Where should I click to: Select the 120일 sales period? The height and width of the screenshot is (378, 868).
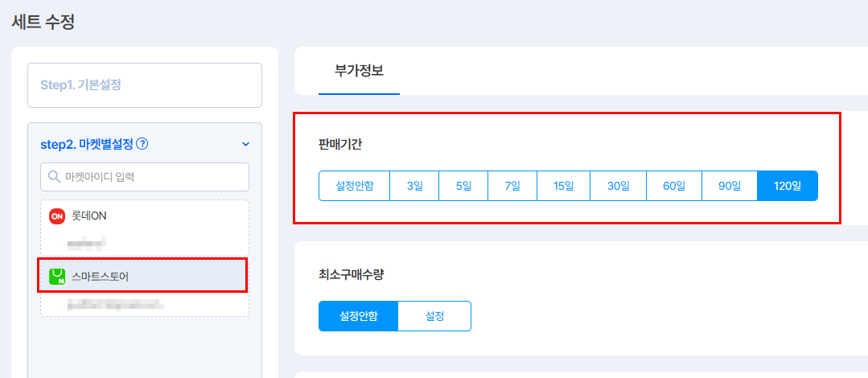787,186
